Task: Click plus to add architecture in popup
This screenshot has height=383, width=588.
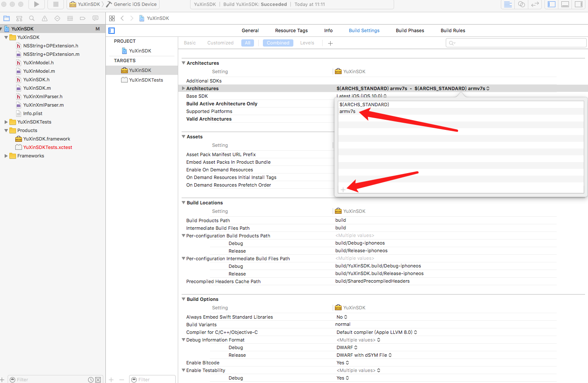Action: [x=343, y=190]
